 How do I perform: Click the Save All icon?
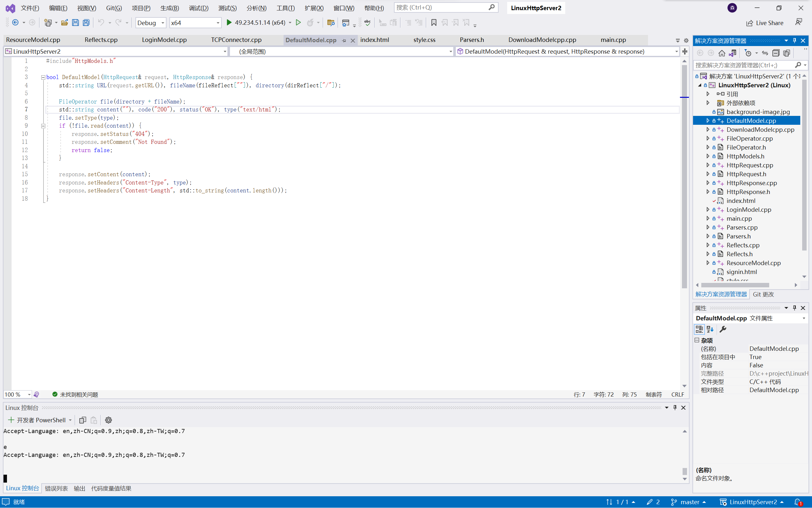86,23
